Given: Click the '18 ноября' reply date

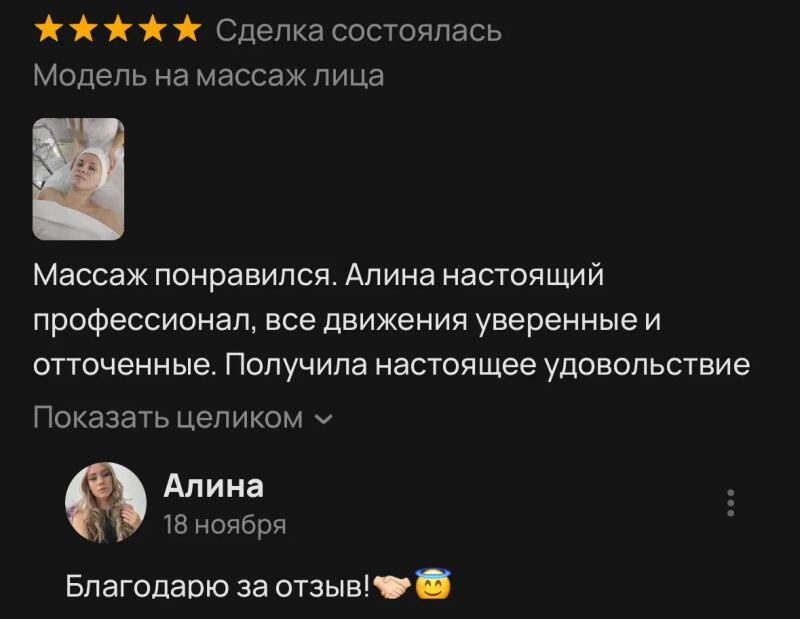Looking at the screenshot, I should point(225,524).
